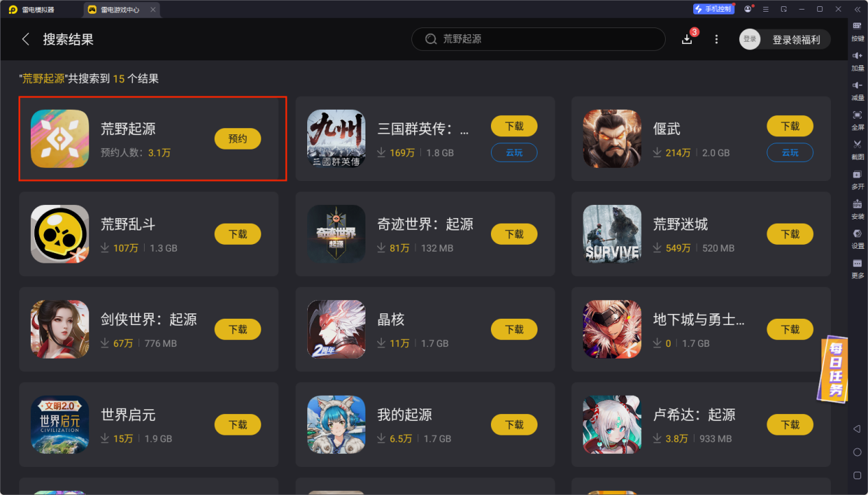868x495 pixels.
Task: Click the 按键 keyboard mapping sidebar icon
Action: click(857, 30)
